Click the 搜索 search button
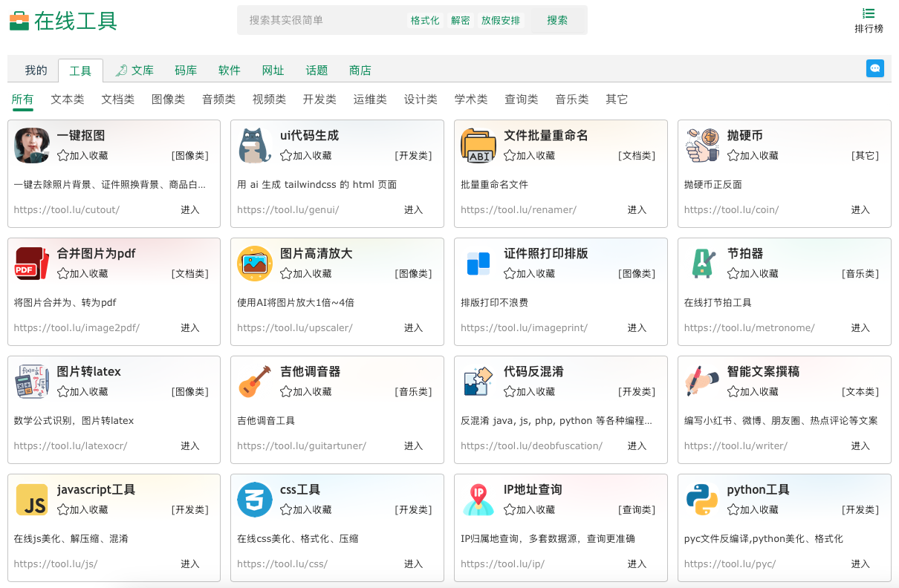Viewport: 899px width, 588px height. pos(557,21)
